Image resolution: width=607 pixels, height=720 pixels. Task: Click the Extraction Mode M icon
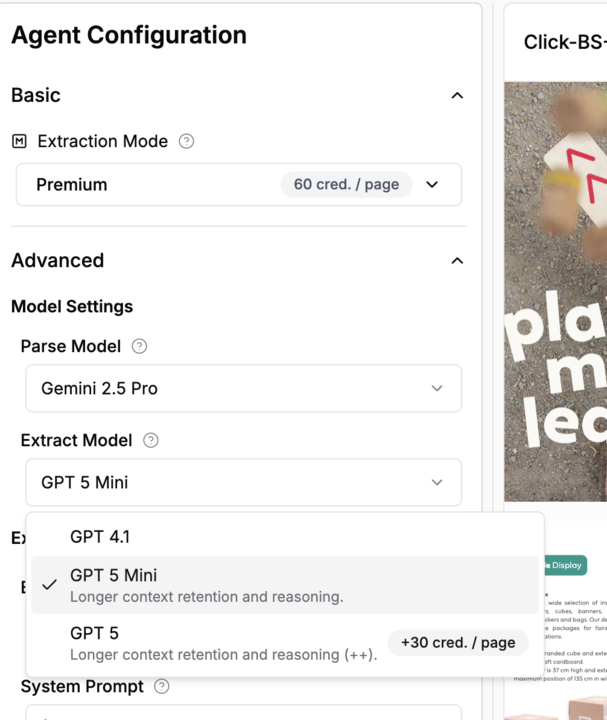click(x=19, y=142)
